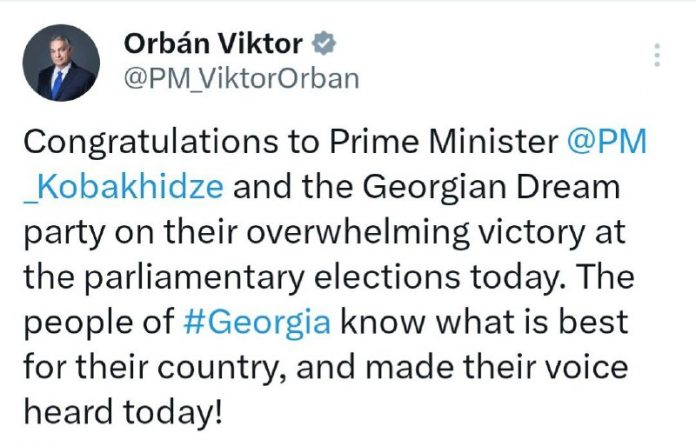This screenshot has height=446, width=696.
Task: Open the @PM_ViktorOrban handle link
Action: point(240,78)
